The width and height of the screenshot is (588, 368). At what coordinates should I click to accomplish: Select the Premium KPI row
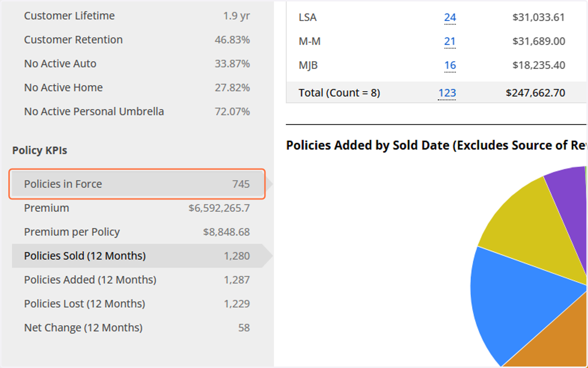[137, 208]
